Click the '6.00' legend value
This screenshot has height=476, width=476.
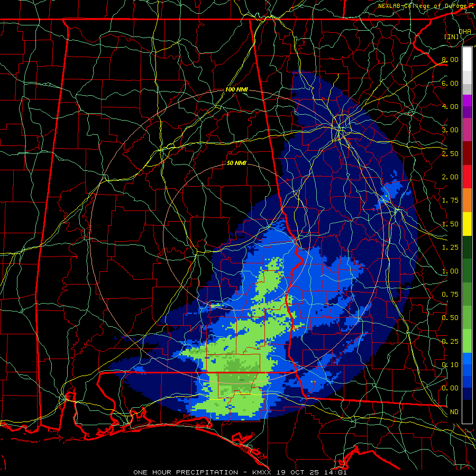click(450, 83)
